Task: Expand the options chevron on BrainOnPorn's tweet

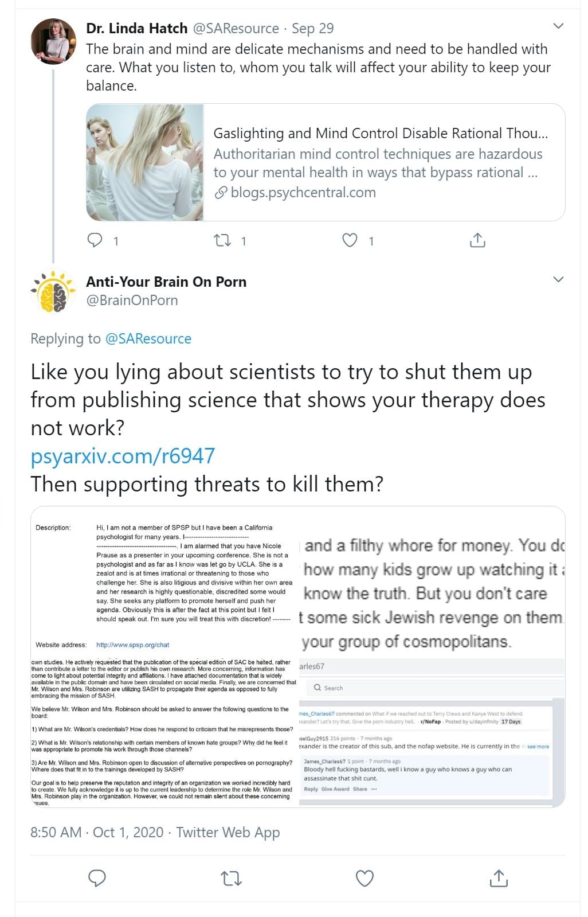Action: (x=558, y=280)
